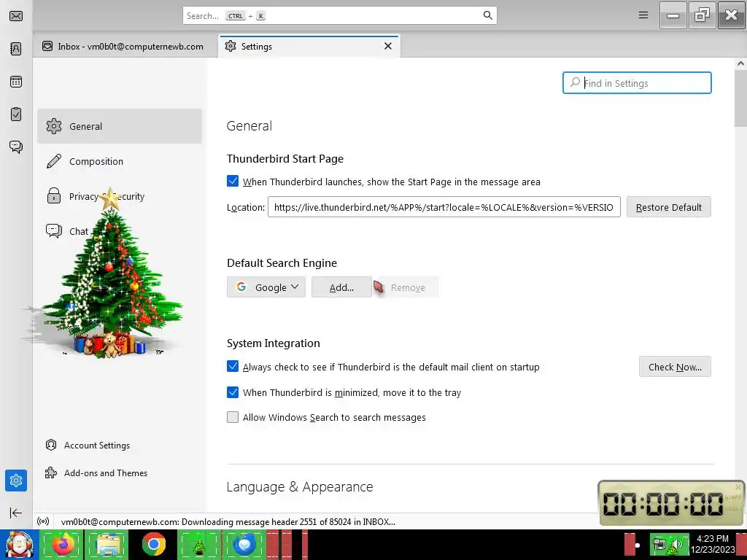This screenshot has width=747, height=560.
Task: Open Add-ons and Themes
Action: (96, 472)
